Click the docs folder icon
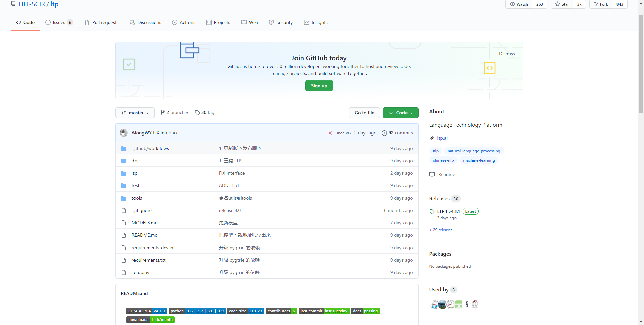This screenshot has width=644, height=325. click(x=124, y=161)
